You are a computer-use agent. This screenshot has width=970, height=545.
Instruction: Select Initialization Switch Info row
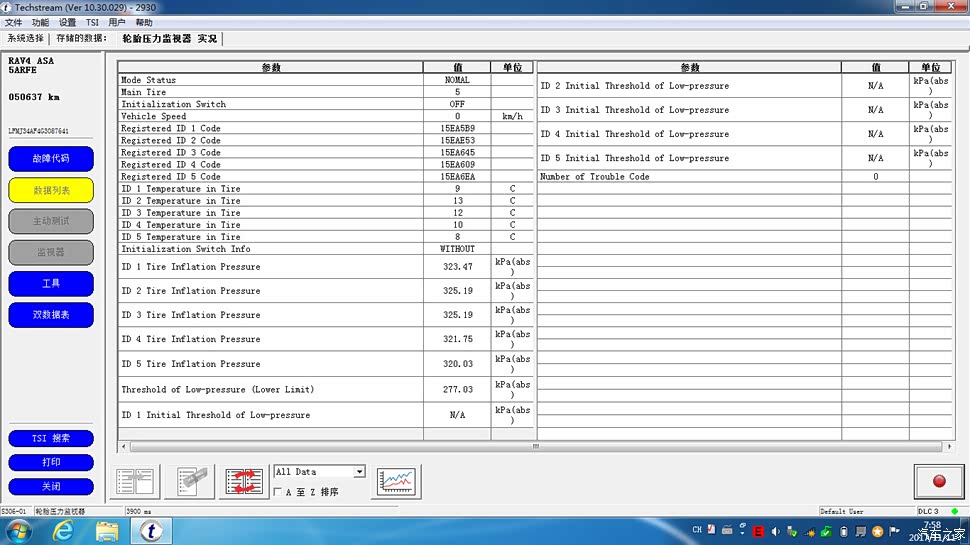325,249
